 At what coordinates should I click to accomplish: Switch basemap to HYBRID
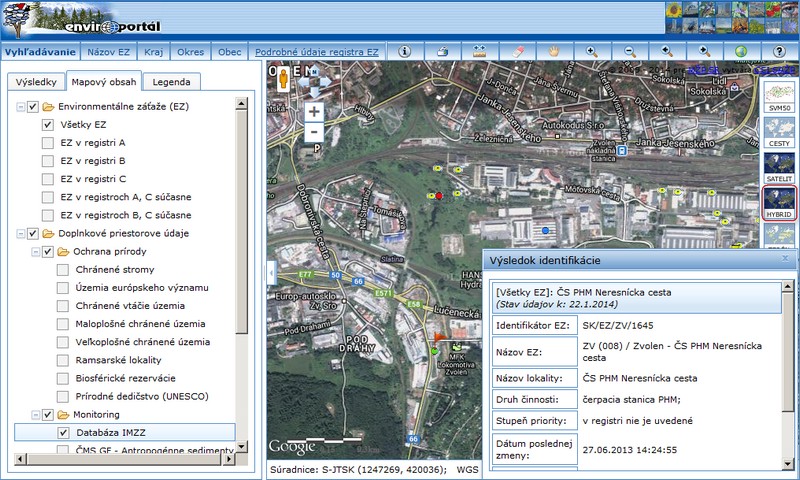(x=779, y=204)
